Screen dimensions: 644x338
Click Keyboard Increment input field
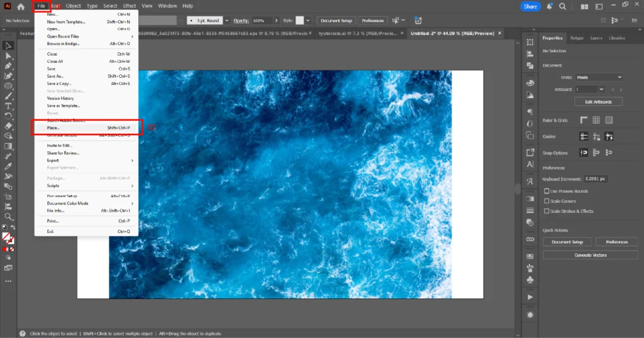click(596, 179)
